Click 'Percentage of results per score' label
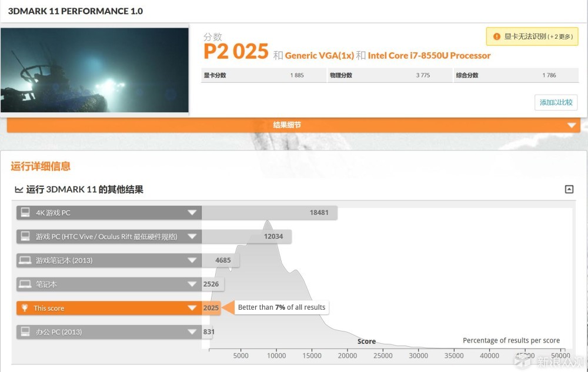This screenshot has height=372, width=588. [511, 340]
